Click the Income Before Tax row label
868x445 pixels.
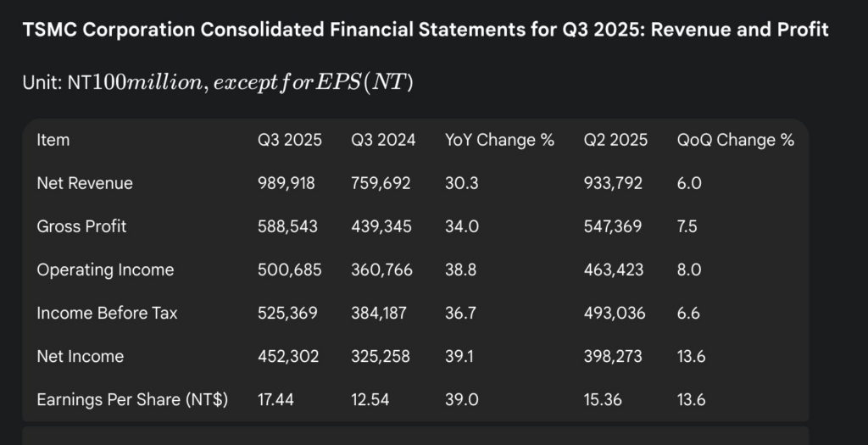pyautogui.click(x=107, y=313)
